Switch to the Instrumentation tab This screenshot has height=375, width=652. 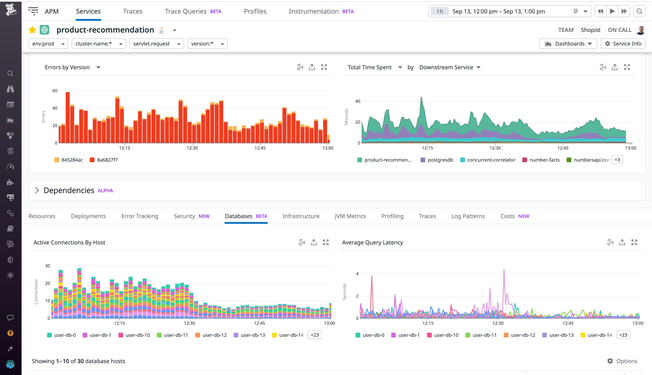(x=321, y=11)
